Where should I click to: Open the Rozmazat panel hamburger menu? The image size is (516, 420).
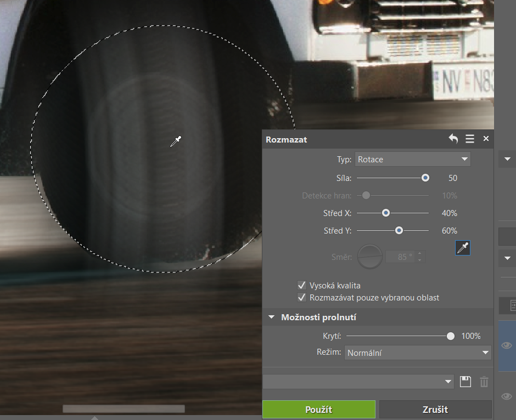(x=470, y=139)
